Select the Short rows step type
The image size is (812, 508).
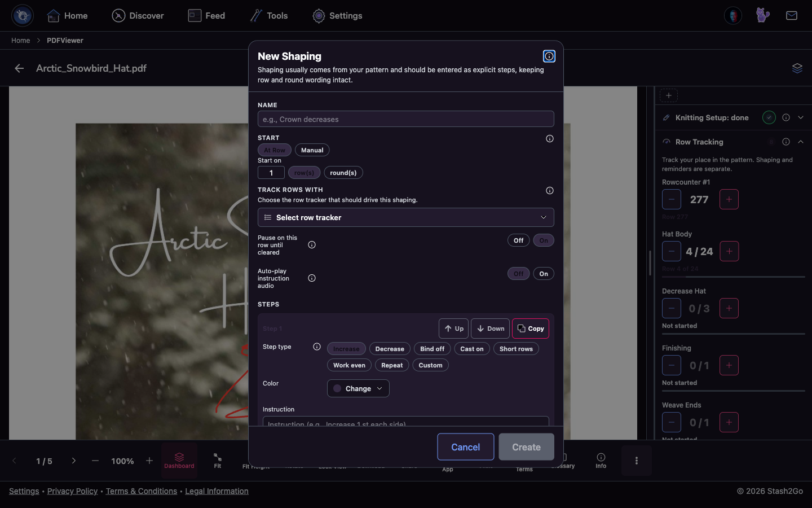coord(516,349)
